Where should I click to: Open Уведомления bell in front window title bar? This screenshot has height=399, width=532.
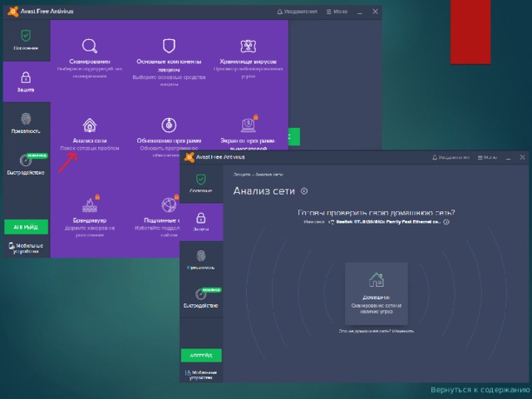[451, 157]
